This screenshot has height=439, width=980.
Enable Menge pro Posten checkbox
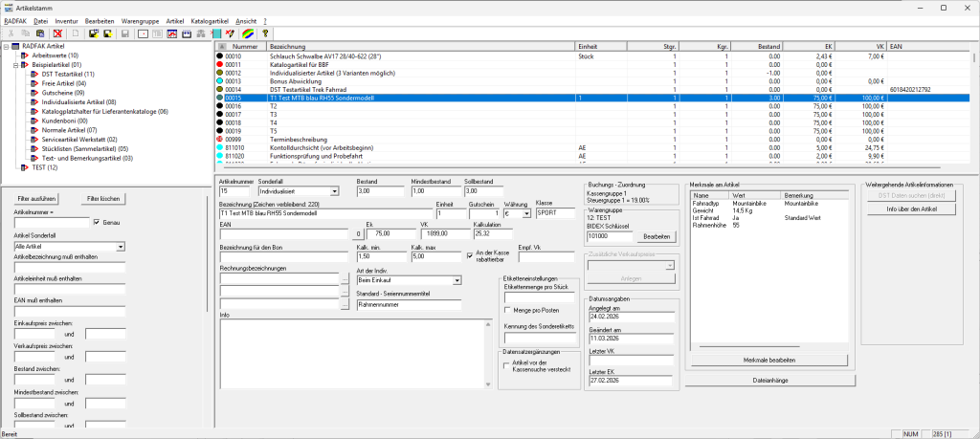coord(507,311)
